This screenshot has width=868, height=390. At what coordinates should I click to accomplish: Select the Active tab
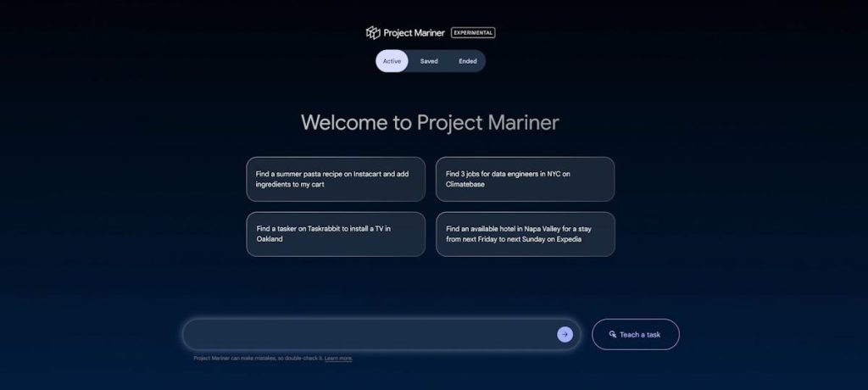point(392,61)
